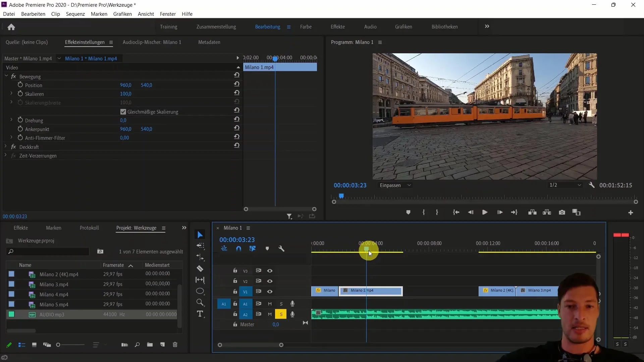Screen dimensions: 644x362
Task: Switch to Farbe workspace
Action: click(306, 27)
